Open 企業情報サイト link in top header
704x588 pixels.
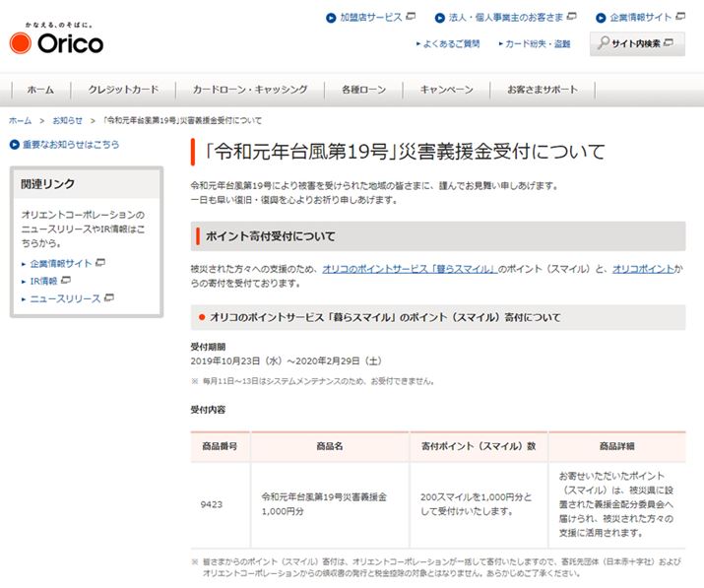point(641,18)
